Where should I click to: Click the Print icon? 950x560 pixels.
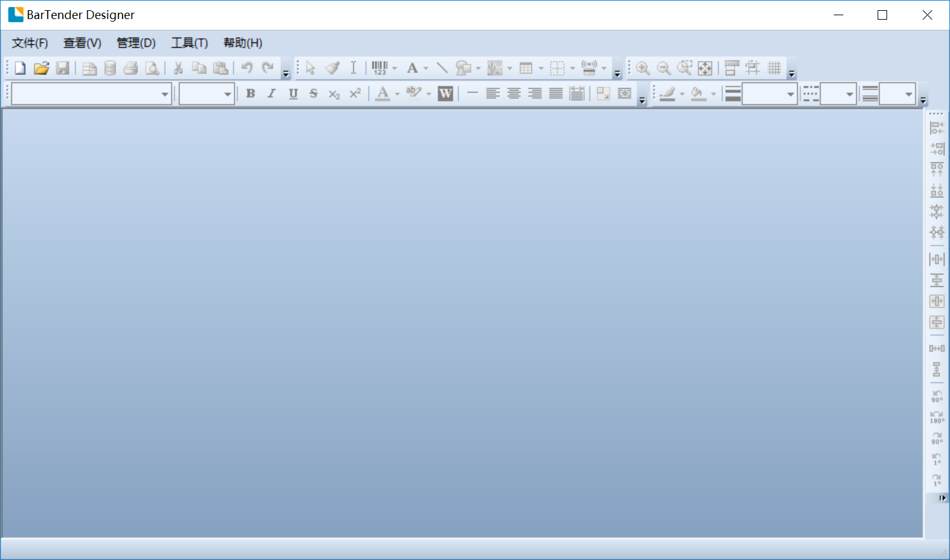[131, 68]
